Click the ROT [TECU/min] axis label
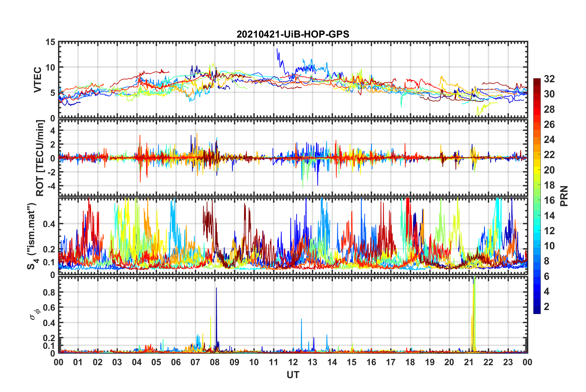Viewport: 586px width, 392px height. (x=40, y=158)
